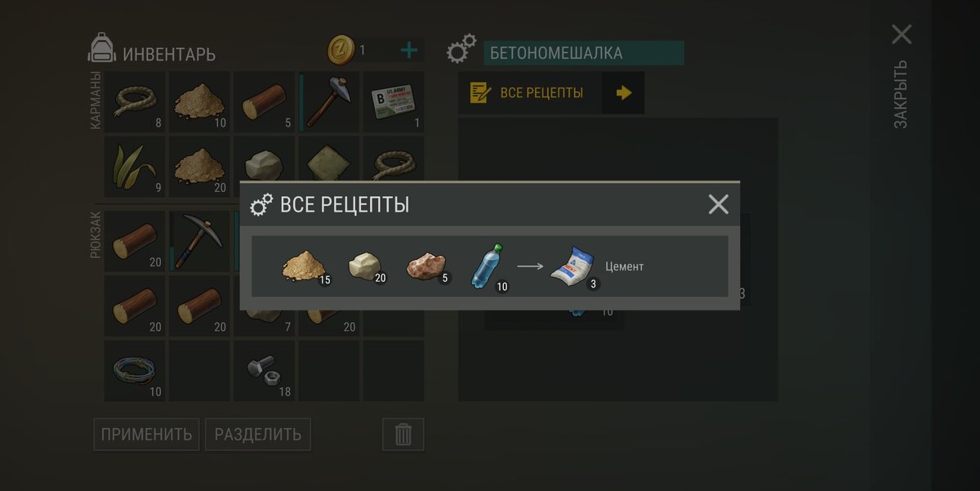Click the Разделить button

click(x=258, y=435)
